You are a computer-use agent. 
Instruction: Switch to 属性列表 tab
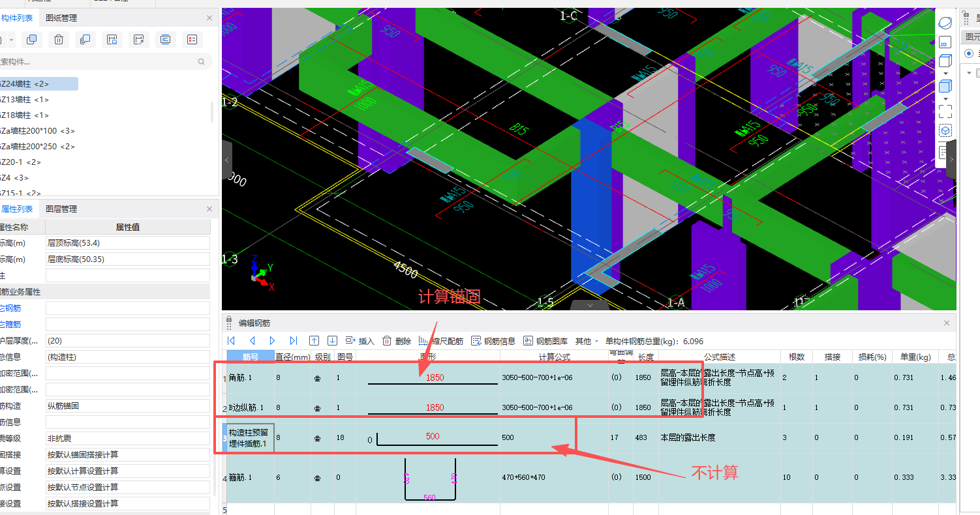click(x=17, y=209)
